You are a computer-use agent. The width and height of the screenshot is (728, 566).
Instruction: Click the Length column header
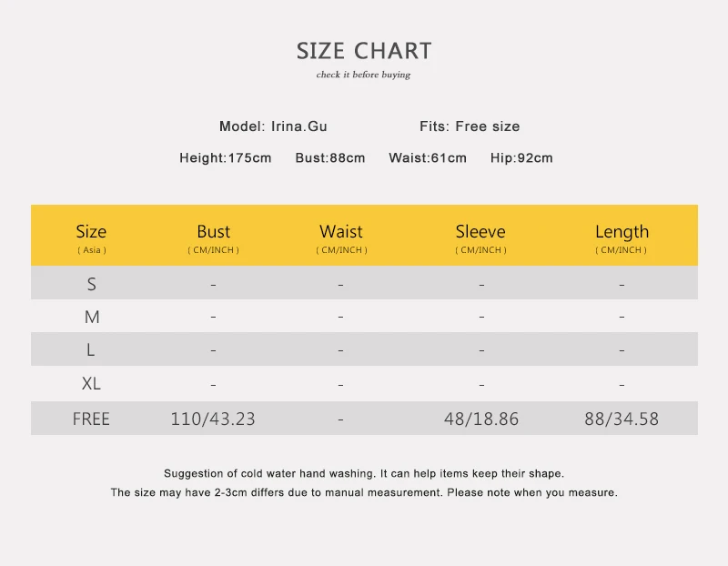[622, 238]
